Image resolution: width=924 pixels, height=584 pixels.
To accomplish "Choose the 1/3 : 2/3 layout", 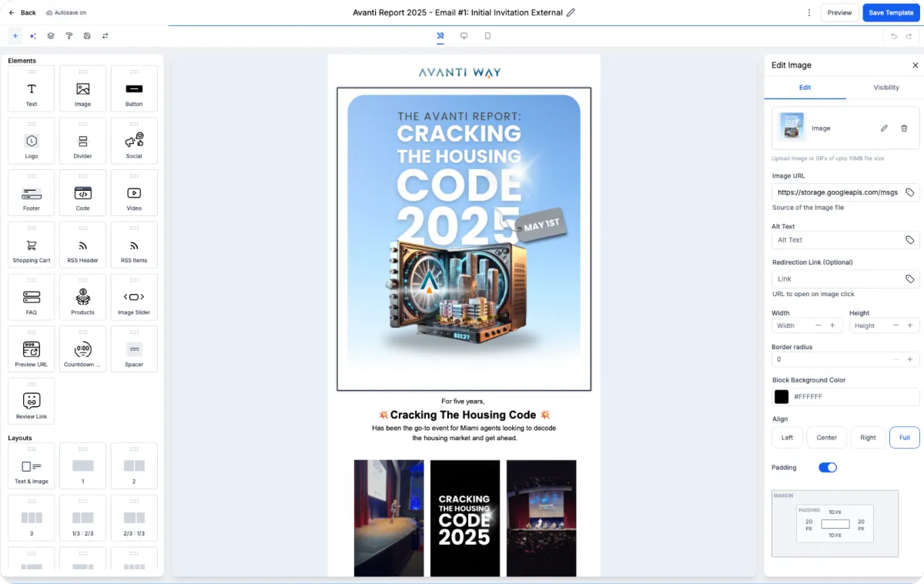I will tap(82, 519).
